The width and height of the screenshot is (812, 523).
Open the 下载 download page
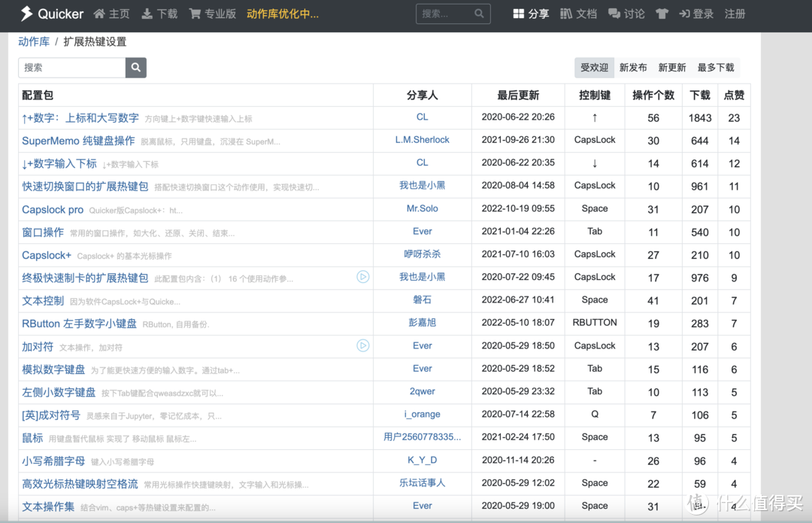159,14
